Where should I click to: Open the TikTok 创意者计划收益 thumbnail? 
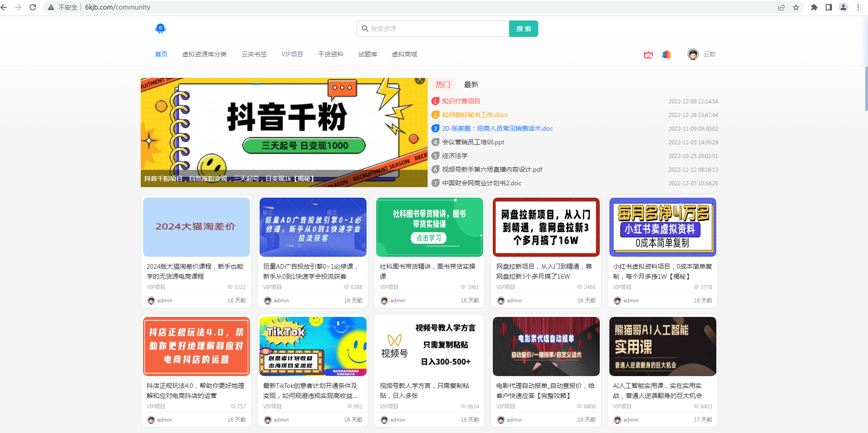tap(313, 346)
